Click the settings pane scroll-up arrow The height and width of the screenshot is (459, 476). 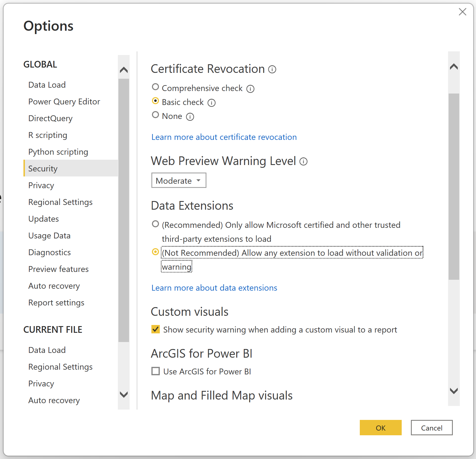tap(454, 66)
